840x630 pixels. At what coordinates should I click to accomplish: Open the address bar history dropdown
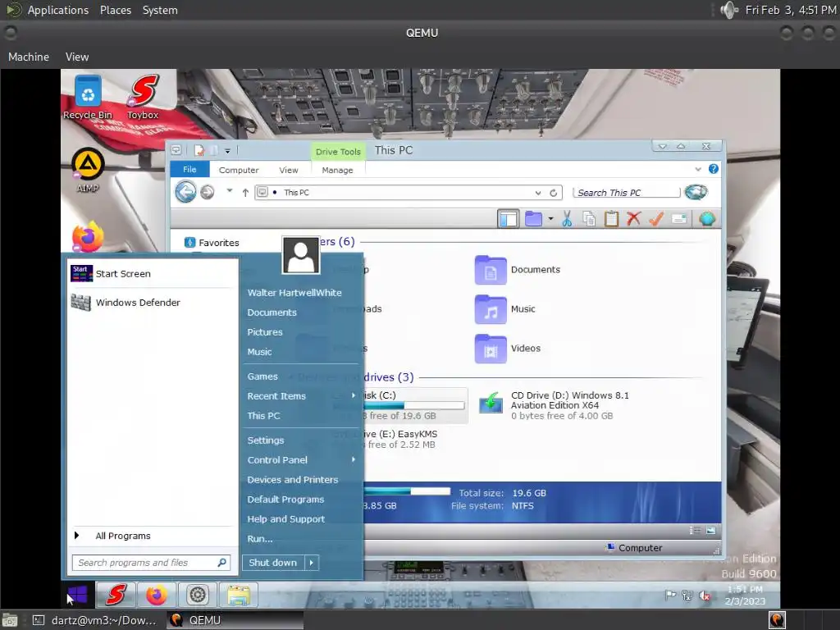click(538, 193)
